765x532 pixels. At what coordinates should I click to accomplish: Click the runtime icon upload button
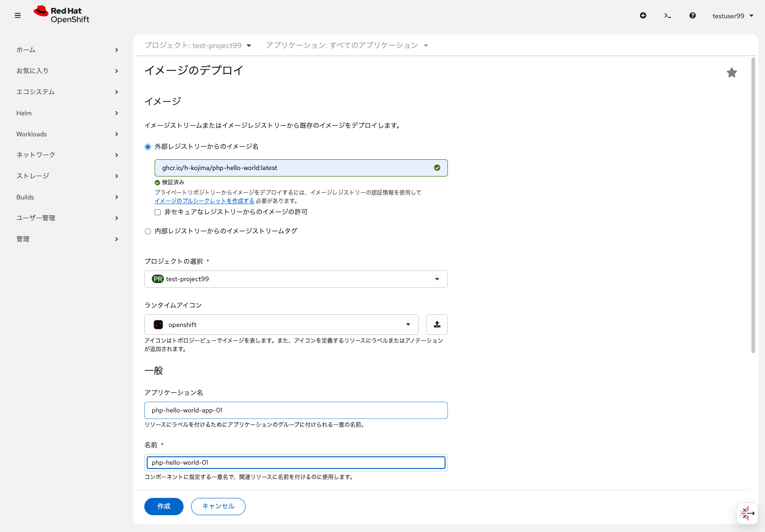[437, 324]
